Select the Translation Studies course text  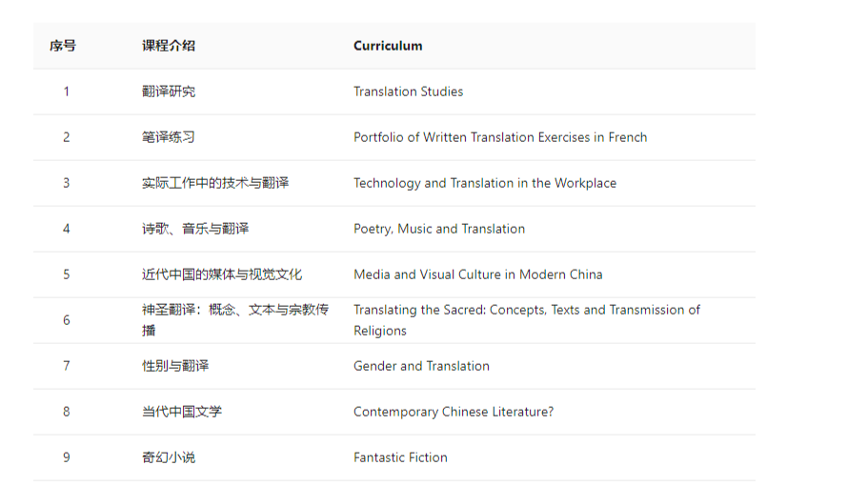click(x=408, y=91)
